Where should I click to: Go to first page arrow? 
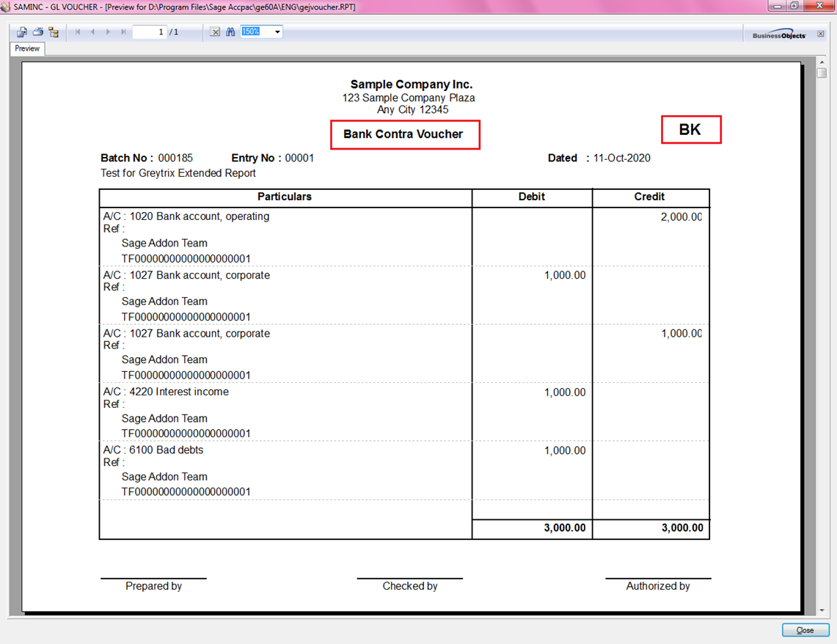point(78,32)
